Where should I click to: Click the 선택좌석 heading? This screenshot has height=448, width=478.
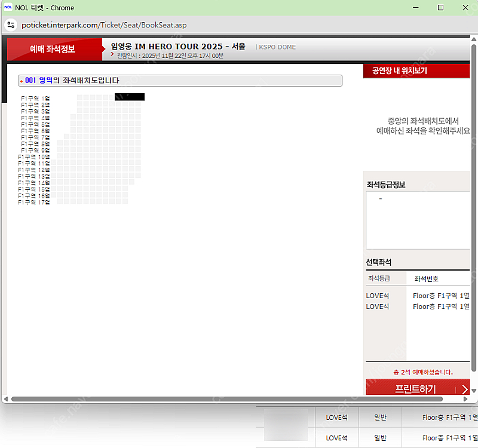379,262
